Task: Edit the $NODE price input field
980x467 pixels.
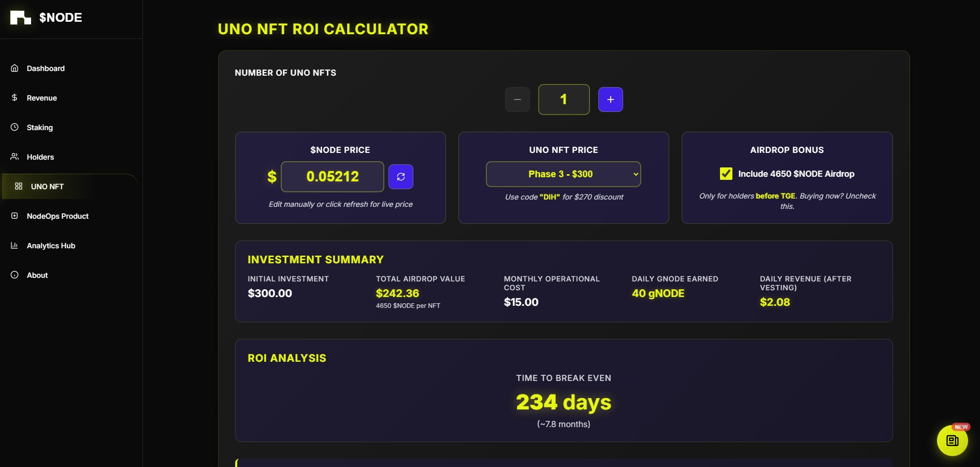Action: 333,177
